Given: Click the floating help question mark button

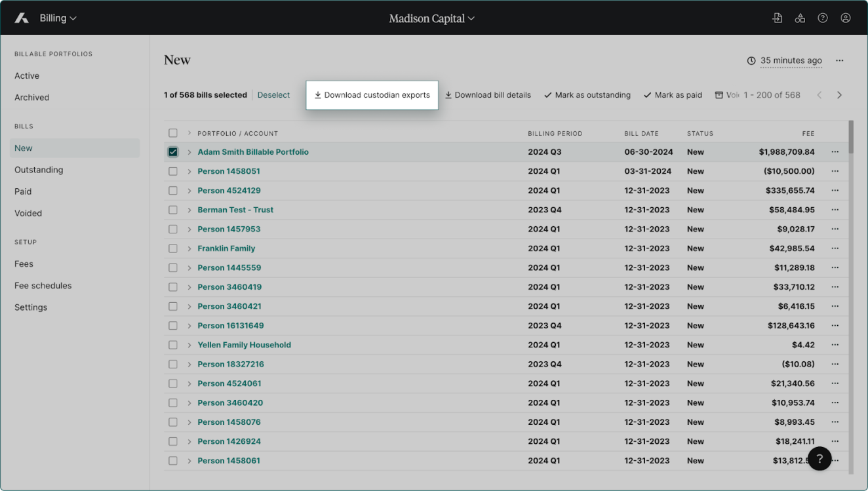Looking at the screenshot, I should (x=819, y=459).
